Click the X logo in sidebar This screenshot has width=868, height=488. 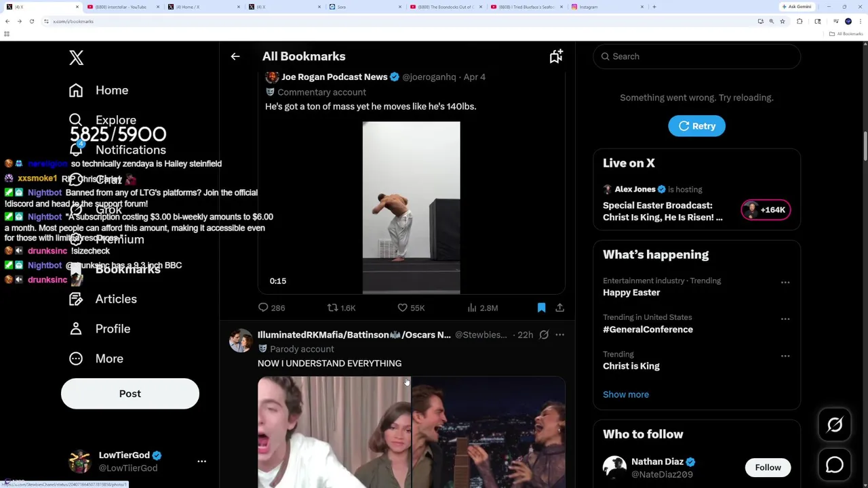(76, 58)
